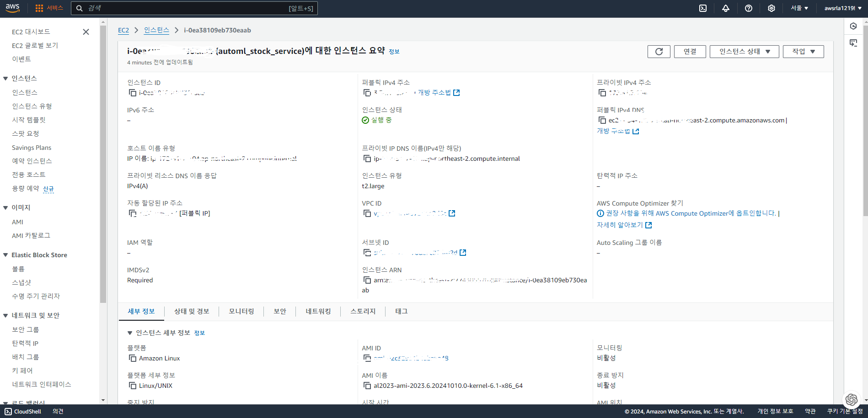The height and width of the screenshot is (418, 868).
Task: Collapse the 인스턴스 세부 정보 panel
Action: 130,333
